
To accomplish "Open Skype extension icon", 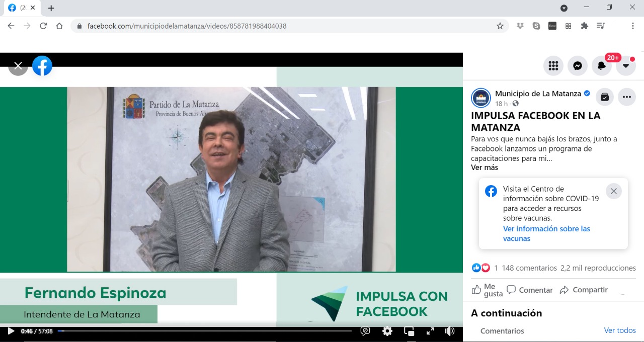I will pyautogui.click(x=536, y=26).
